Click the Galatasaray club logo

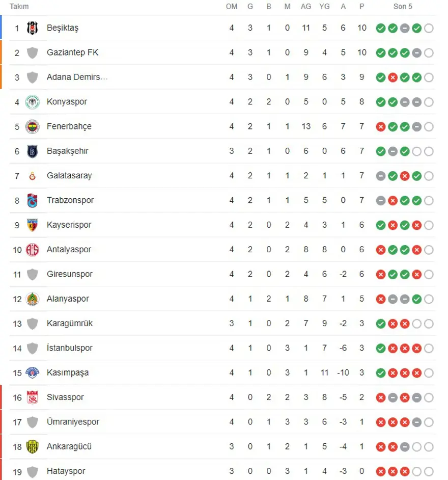coord(33,176)
